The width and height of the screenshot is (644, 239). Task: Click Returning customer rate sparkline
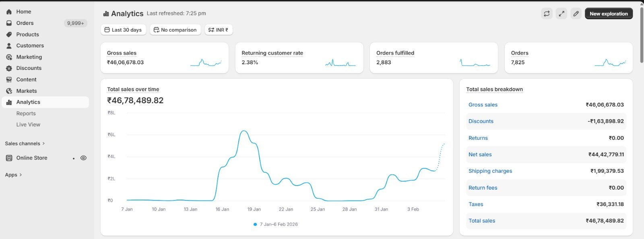click(x=341, y=63)
